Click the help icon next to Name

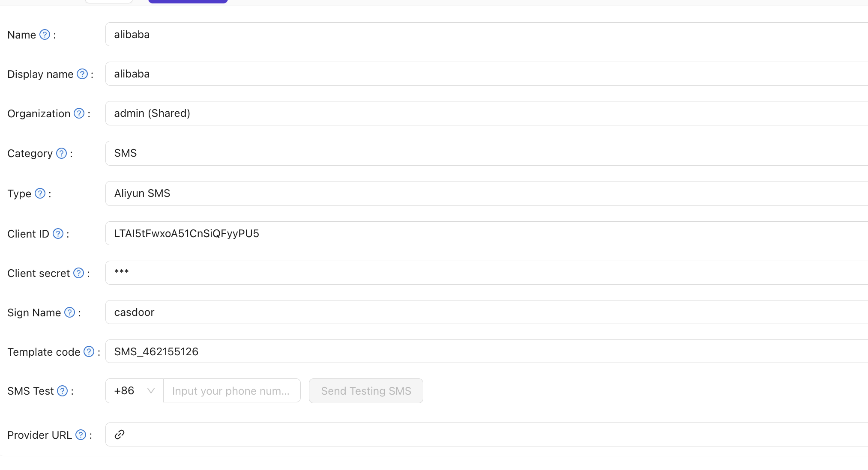click(45, 35)
